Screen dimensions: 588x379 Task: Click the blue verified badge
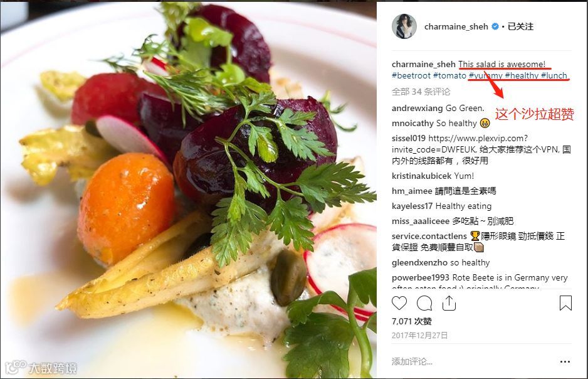click(x=495, y=26)
